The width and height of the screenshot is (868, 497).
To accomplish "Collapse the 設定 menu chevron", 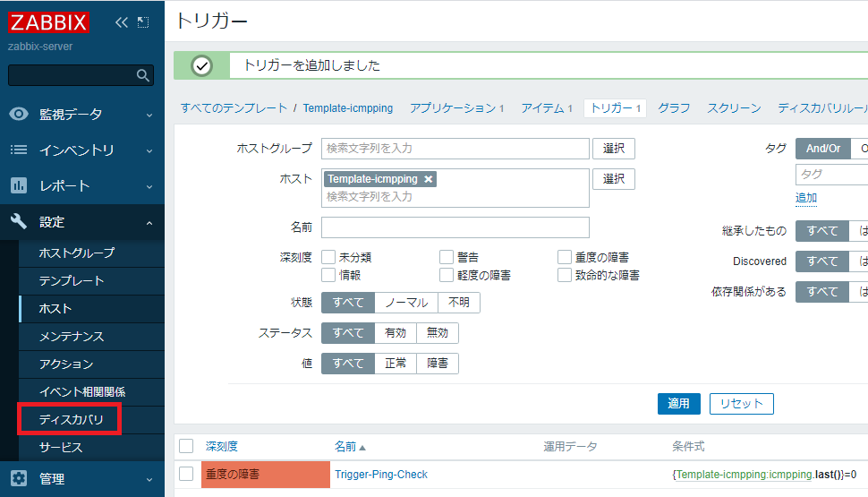I will [x=149, y=222].
